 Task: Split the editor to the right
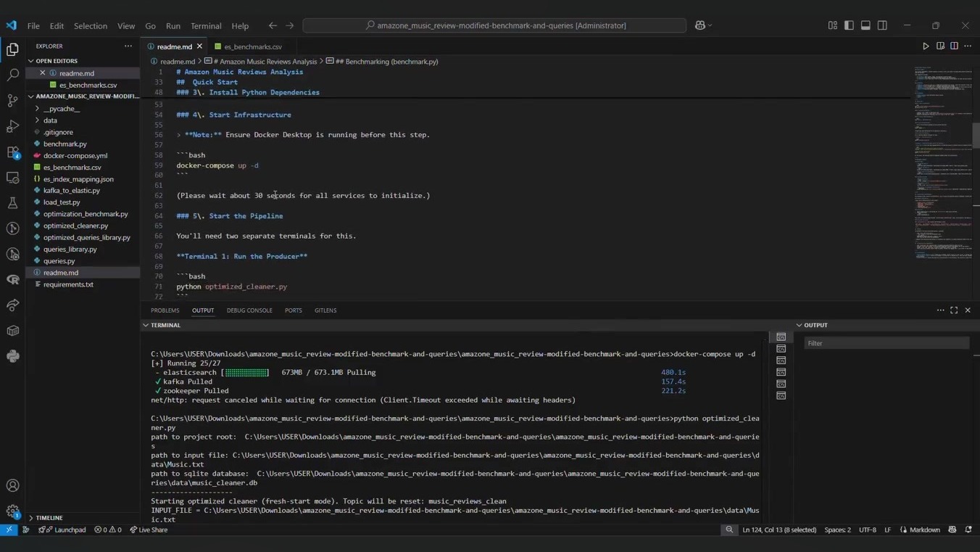point(954,46)
